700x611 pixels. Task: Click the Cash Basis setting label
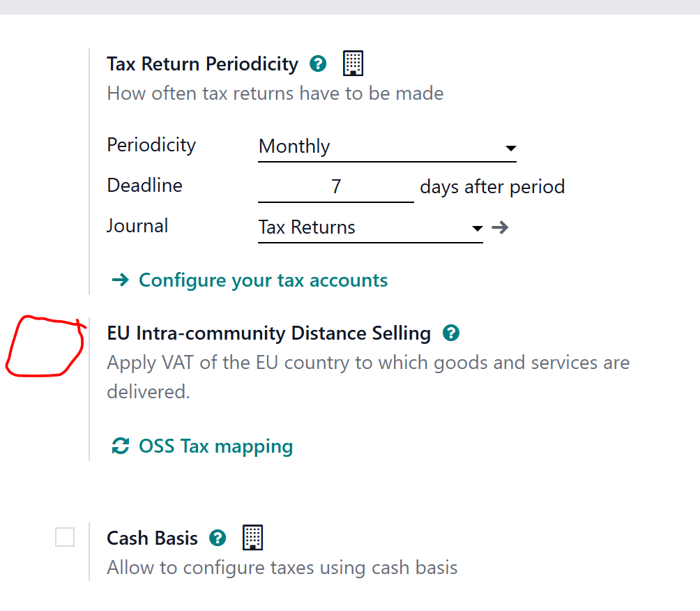click(x=152, y=538)
